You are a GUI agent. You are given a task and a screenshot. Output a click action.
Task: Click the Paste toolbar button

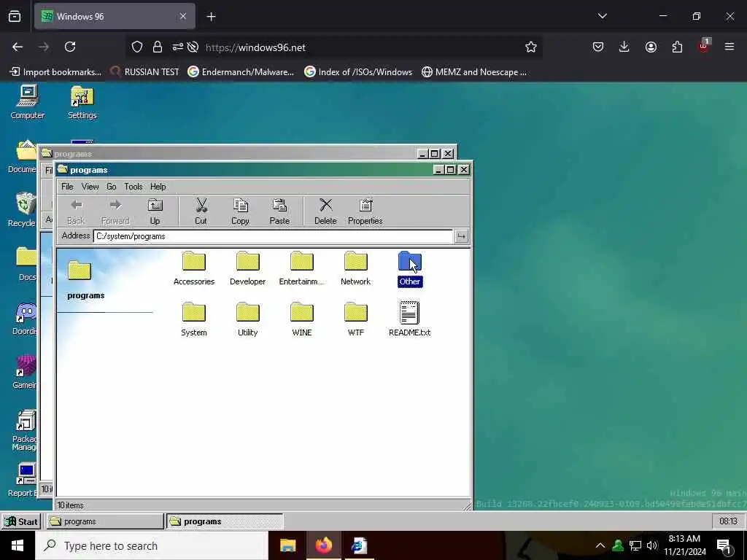coord(279,211)
